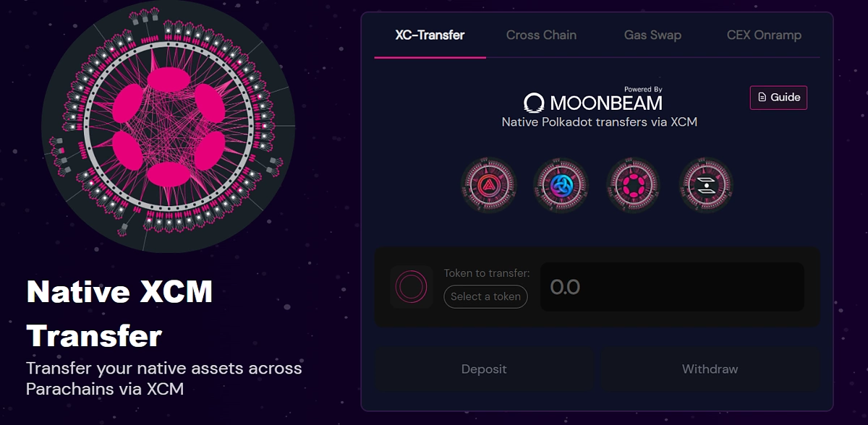868x425 pixels.
Task: Click the Withdraw button
Action: point(710,369)
